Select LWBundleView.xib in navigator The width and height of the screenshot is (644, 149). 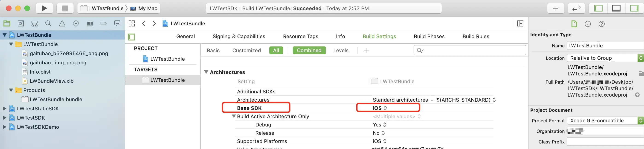52,81
